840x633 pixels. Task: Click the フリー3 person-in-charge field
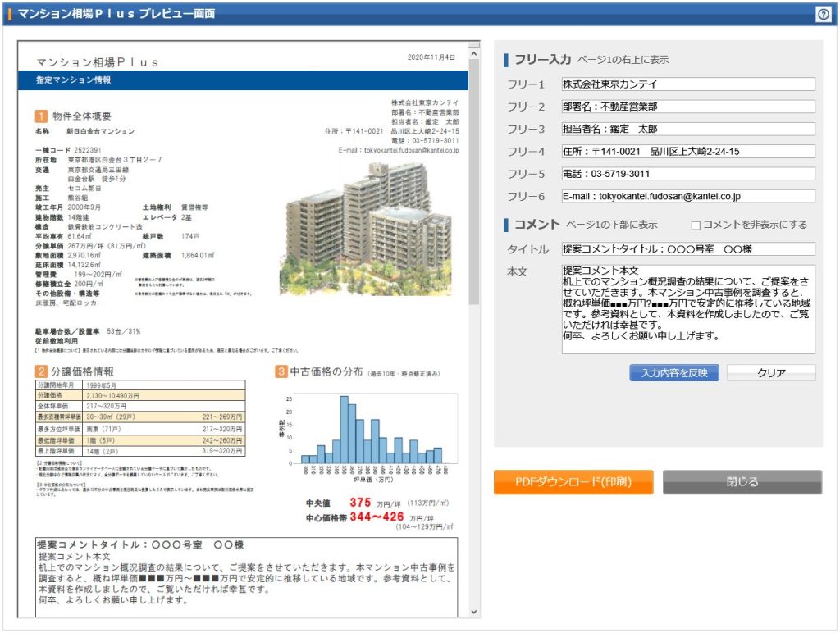[x=687, y=129]
